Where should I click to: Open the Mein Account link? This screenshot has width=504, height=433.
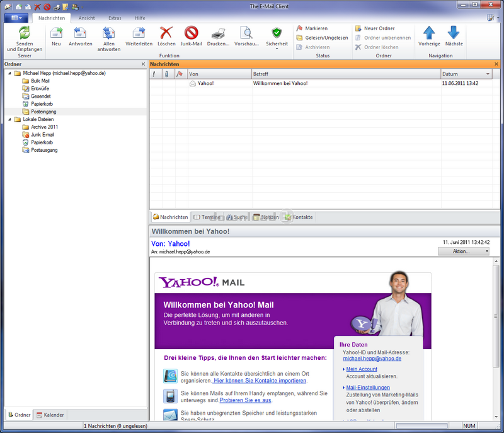coord(362,369)
